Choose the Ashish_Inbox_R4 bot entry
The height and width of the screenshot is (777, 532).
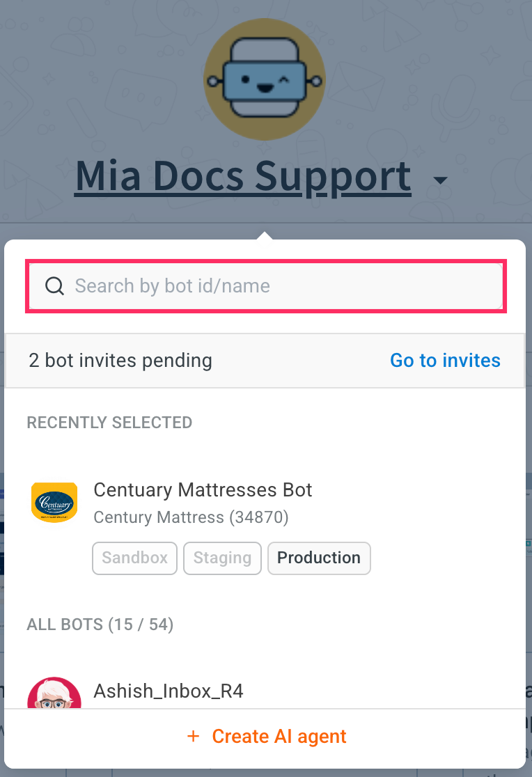click(169, 691)
